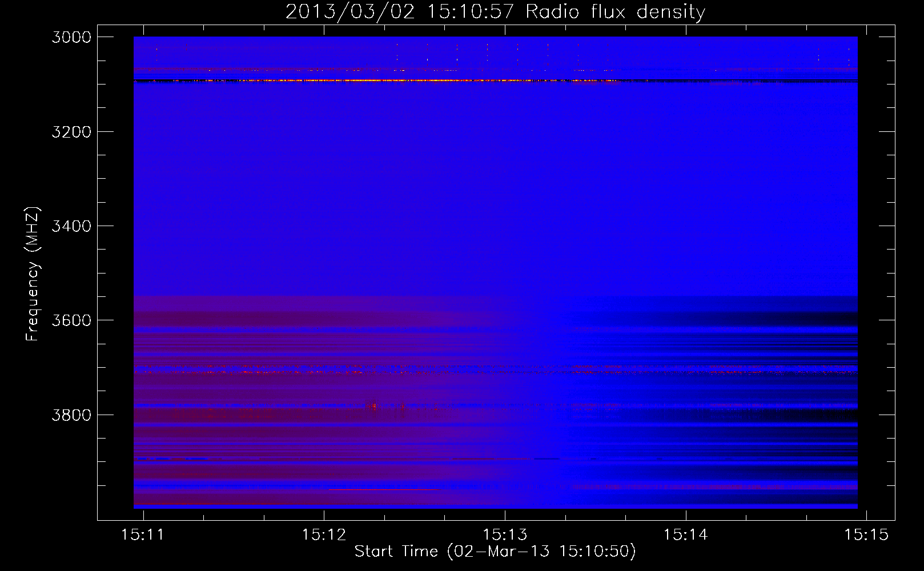
Task: Click the 3600 frequency tick label
Action: tap(71, 320)
